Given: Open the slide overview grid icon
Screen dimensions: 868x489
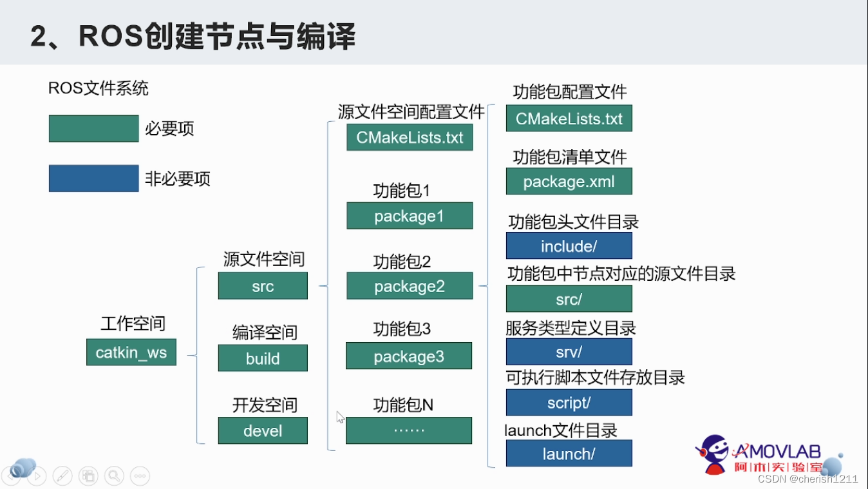Looking at the screenshot, I should pyautogui.click(x=88, y=475).
